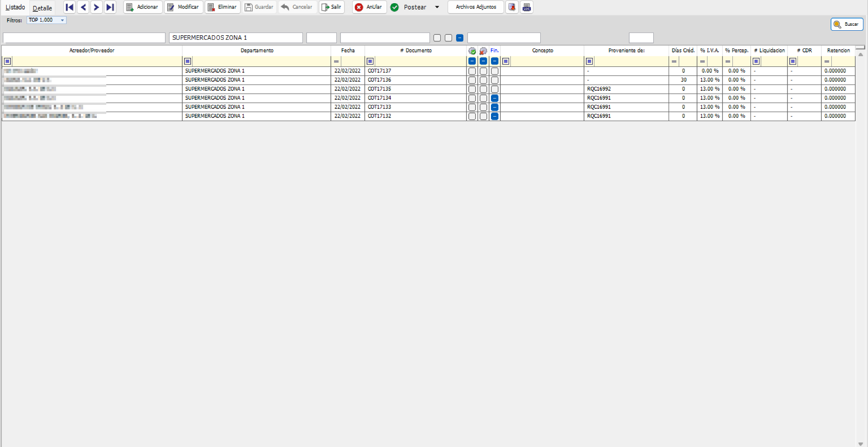Select the Eliminar icon to delete
Viewport: 868px width, 447px height.
click(x=211, y=7)
